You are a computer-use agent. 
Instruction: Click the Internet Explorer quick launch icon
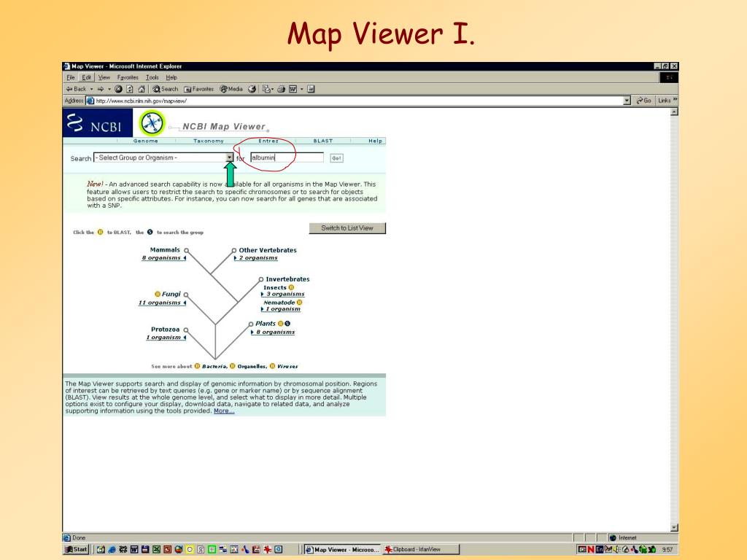click(x=112, y=550)
